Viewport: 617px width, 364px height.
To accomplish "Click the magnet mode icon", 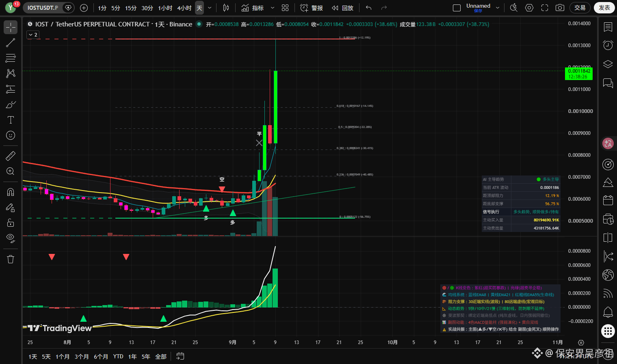I will coord(11,192).
